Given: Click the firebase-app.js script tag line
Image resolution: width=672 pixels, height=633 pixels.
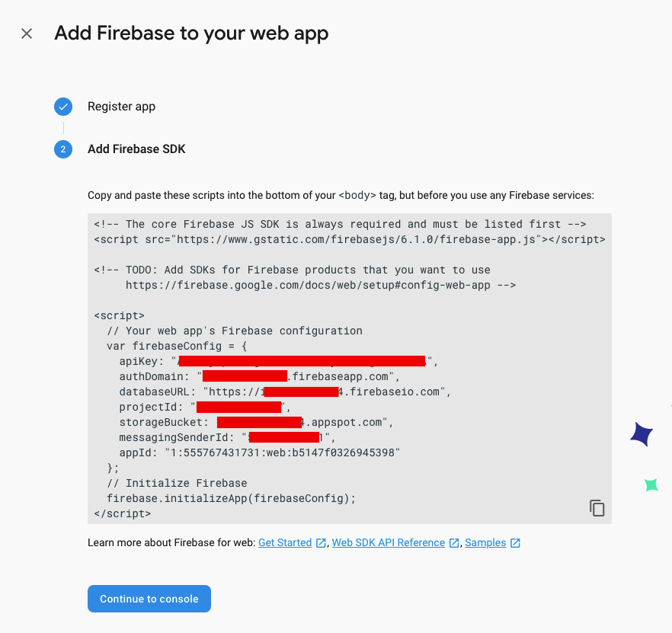Looking at the screenshot, I should pyautogui.click(x=350, y=239).
